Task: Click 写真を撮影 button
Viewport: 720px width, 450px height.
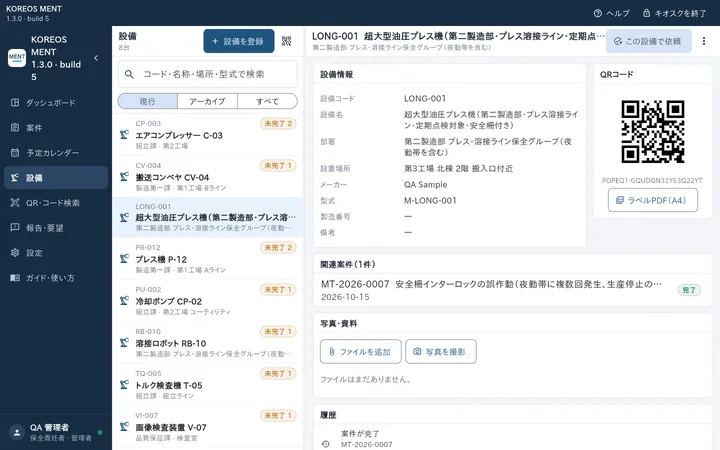Action: 441,352
